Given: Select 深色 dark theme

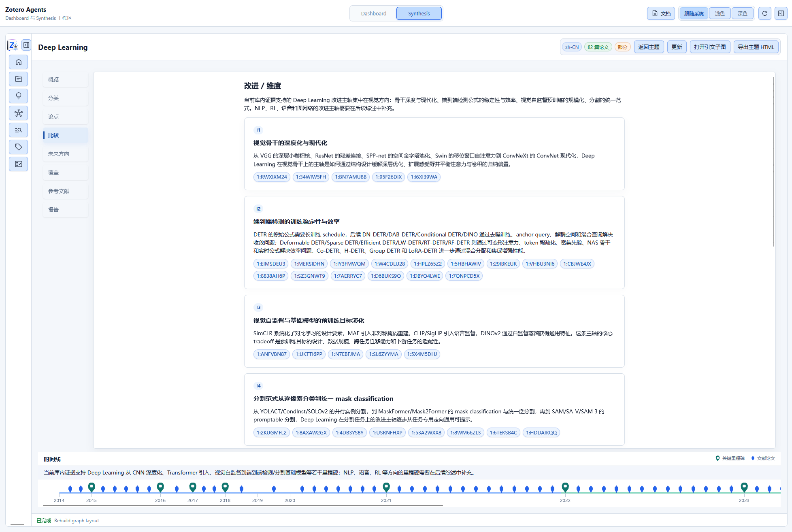Looking at the screenshot, I should pyautogui.click(x=743, y=13).
